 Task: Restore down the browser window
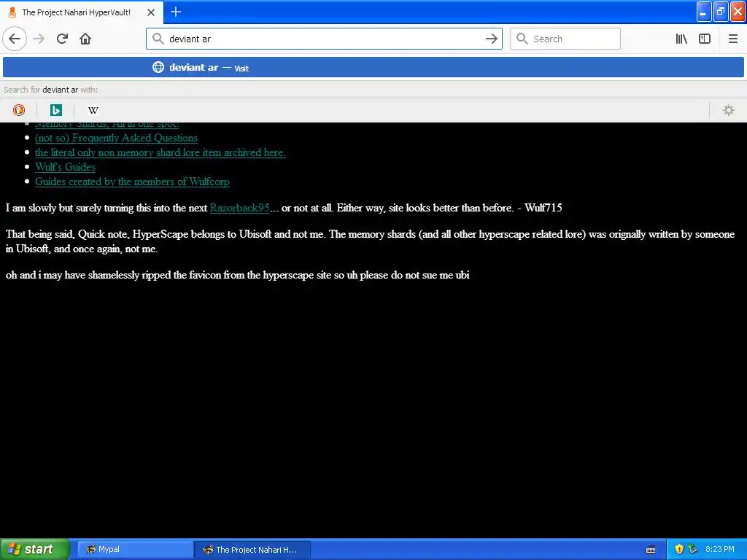click(x=720, y=12)
